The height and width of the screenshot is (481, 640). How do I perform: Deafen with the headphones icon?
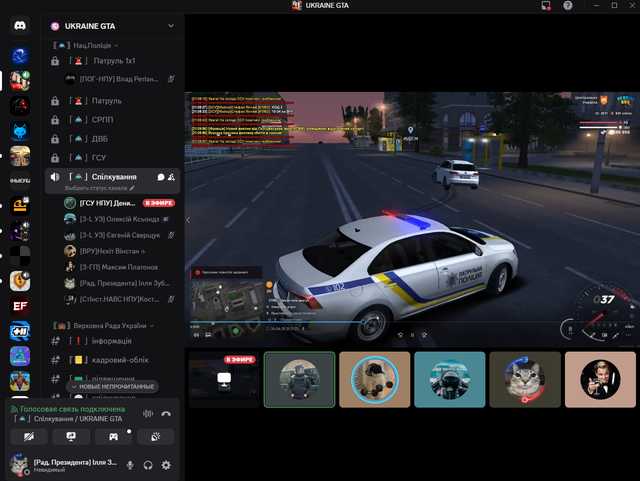tap(148, 465)
